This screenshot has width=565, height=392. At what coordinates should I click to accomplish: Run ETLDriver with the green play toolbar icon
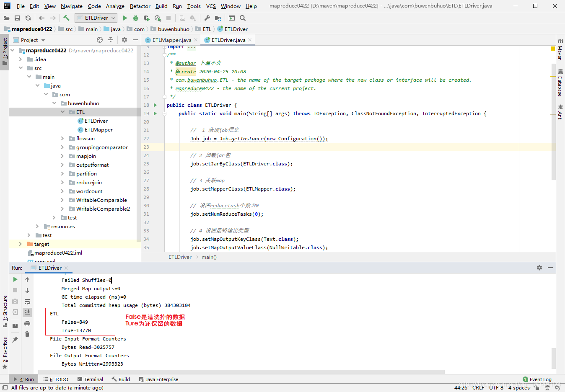[x=125, y=18]
